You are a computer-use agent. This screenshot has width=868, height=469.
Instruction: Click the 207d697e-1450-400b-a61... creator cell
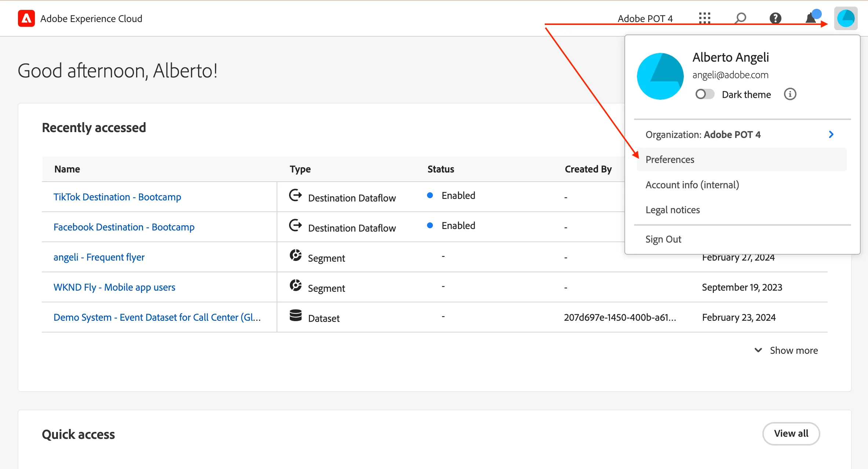pos(620,317)
